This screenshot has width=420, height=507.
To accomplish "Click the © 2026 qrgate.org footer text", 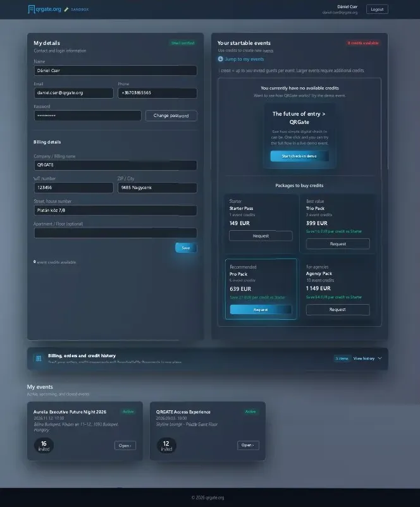I will [x=207, y=498].
